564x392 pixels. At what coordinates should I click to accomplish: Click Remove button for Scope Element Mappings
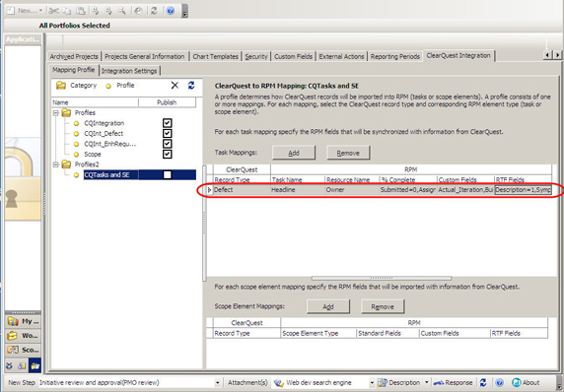tap(383, 306)
